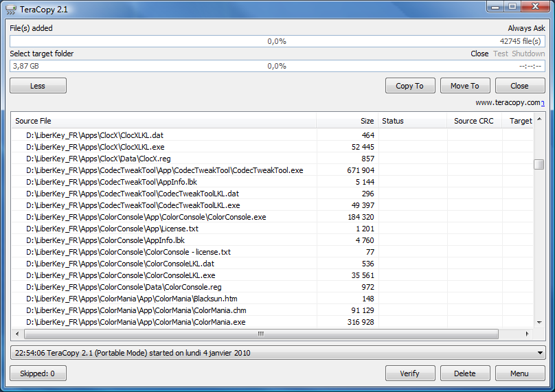Click the TeraCopy title bar icon
Screen dimensions: 555x392
pos(10,9)
